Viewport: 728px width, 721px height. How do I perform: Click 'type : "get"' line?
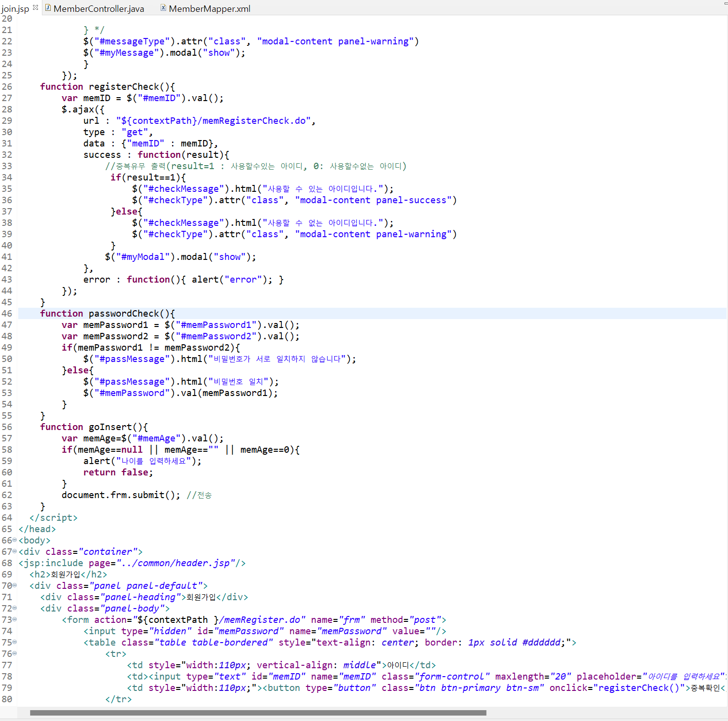click(x=118, y=132)
